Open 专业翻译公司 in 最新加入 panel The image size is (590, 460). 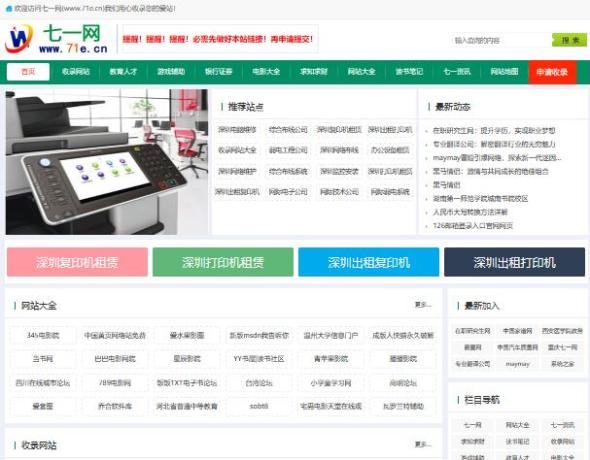click(x=473, y=364)
